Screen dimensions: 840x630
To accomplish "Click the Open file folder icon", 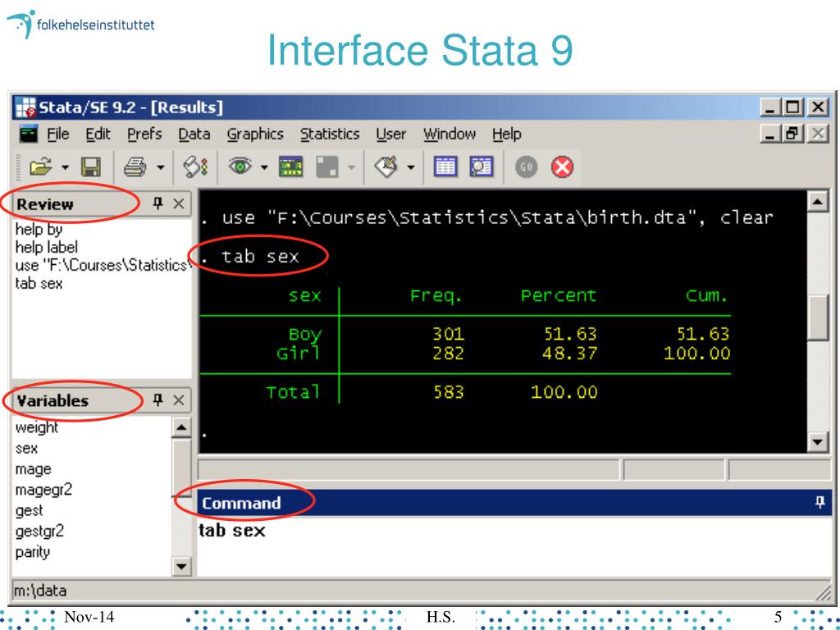I will (x=41, y=167).
